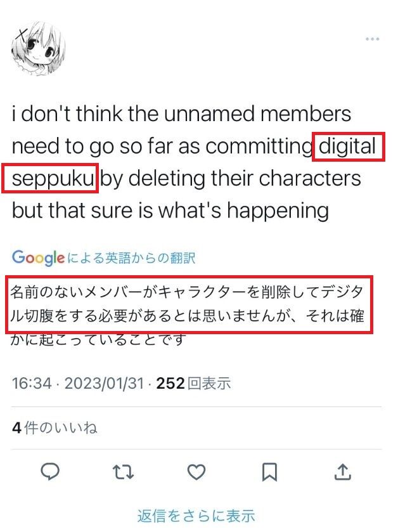Select the highlighted word "digital"

348,146
